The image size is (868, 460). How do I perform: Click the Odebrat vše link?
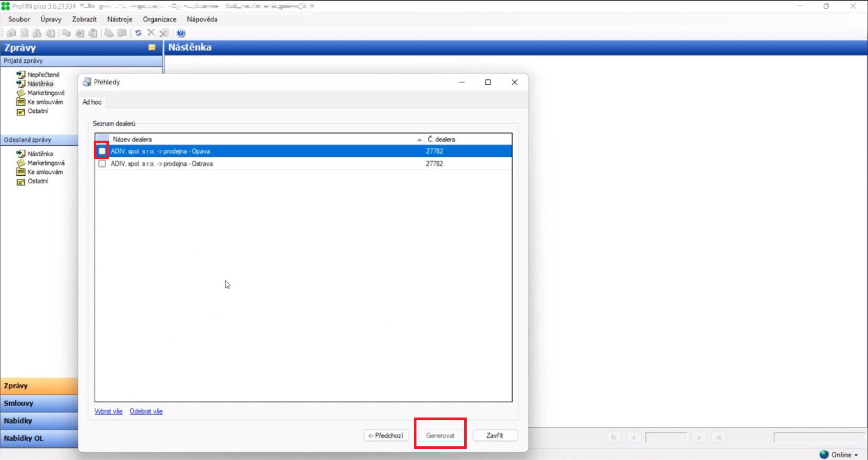(x=146, y=412)
